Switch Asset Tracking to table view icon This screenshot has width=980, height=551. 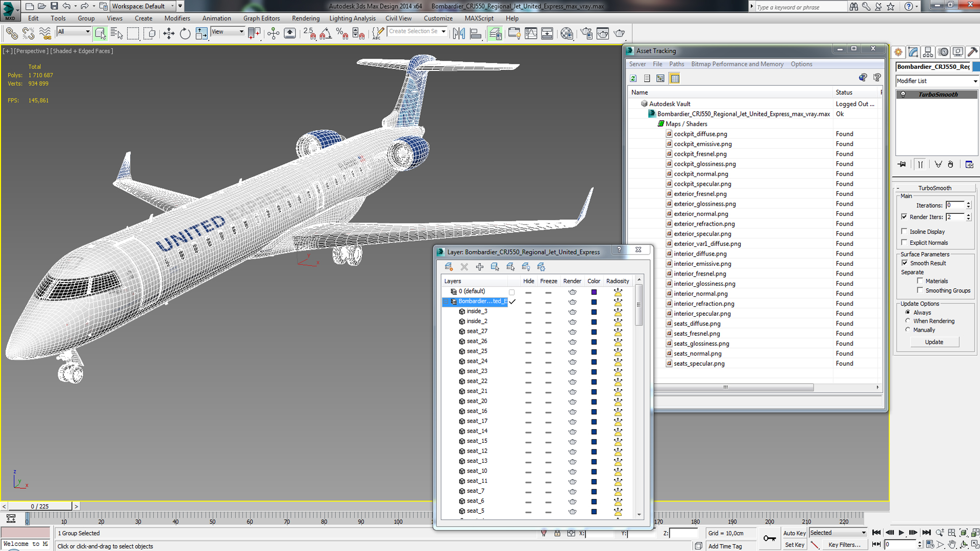click(675, 79)
